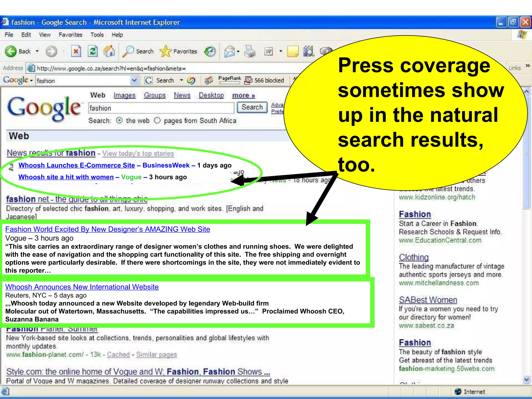Click the Google toolbar G Search icon
The width and height of the screenshot is (532, 399).
click(x=149, y=81)
